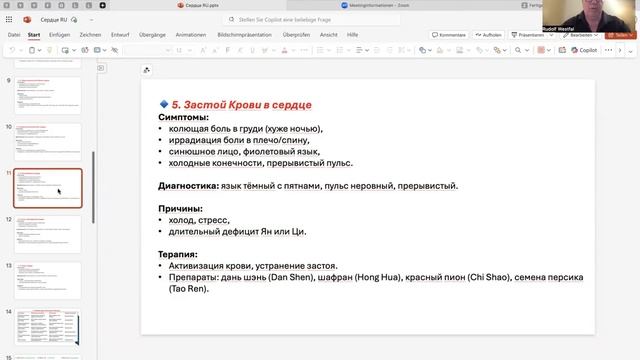Click the small icon above the slide's top-left corner

(147, 70)
